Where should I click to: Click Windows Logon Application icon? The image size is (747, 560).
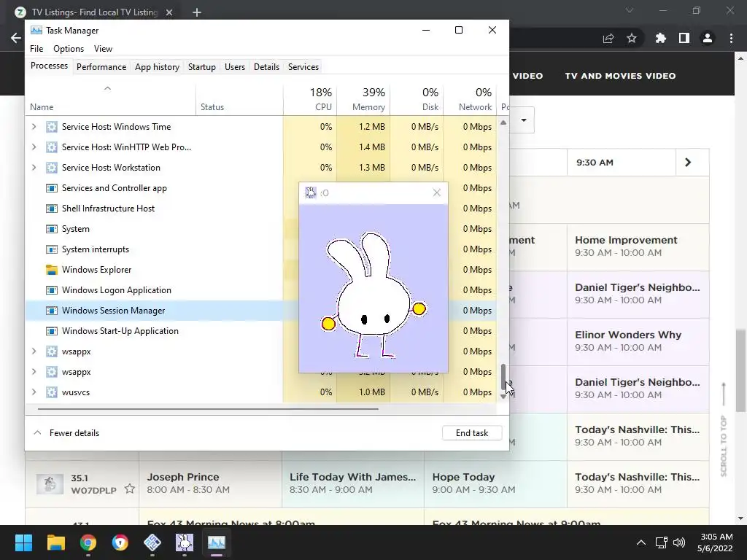coord(52,290)
